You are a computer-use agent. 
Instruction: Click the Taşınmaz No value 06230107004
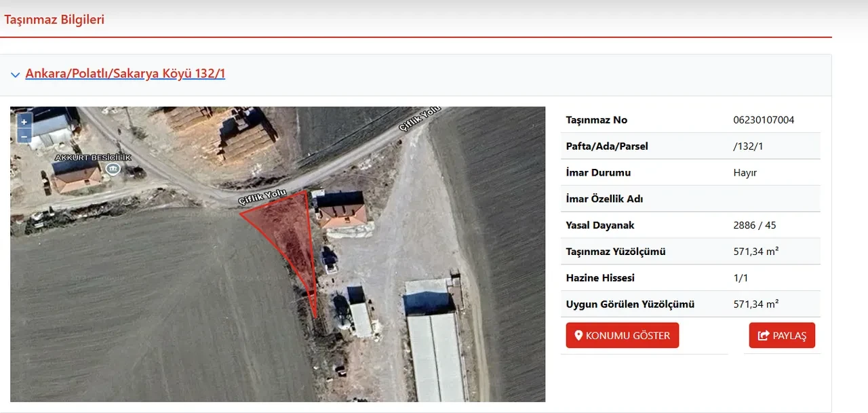click(764, 120)
